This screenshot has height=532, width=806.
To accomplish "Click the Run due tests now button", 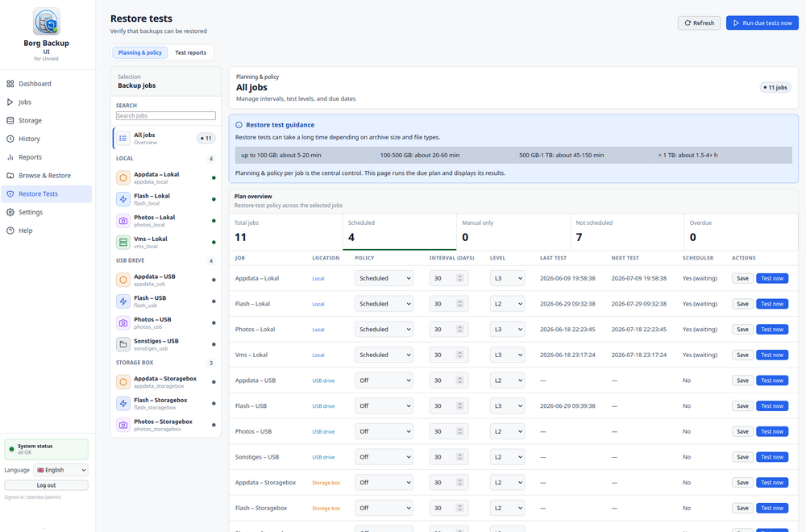I will 762,23.
